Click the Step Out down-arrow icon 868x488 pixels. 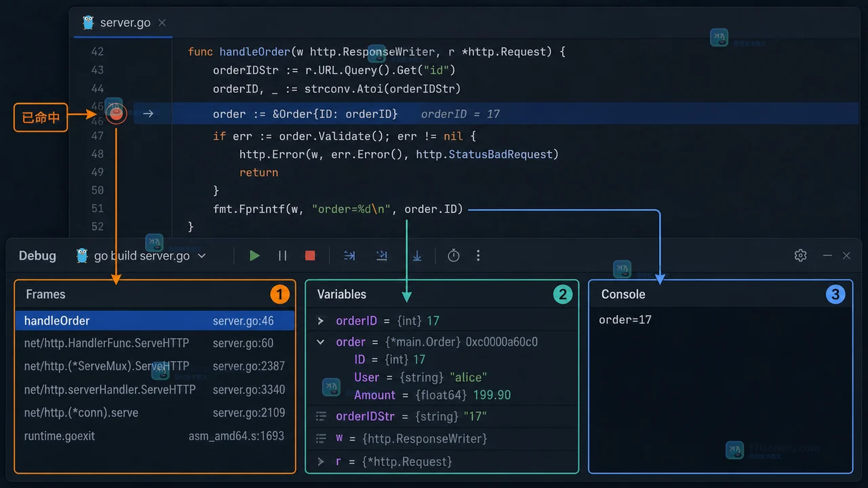pos(417,256)
